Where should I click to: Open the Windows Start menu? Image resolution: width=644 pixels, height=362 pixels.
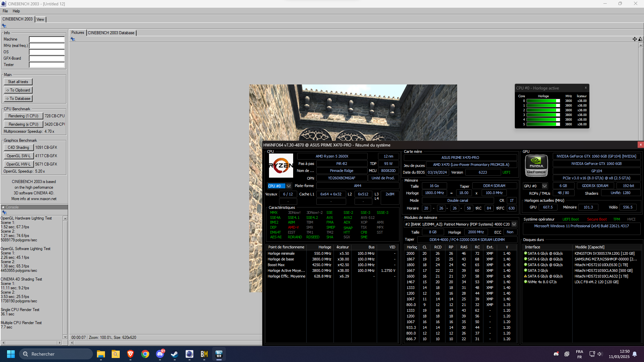pyautogui.click(x=11, y=354)
